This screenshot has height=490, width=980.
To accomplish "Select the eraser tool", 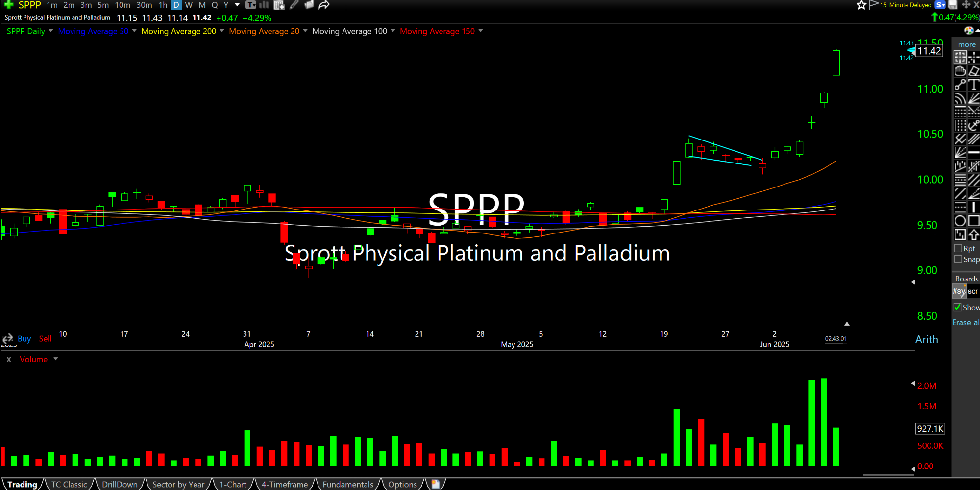I will 974,71.
